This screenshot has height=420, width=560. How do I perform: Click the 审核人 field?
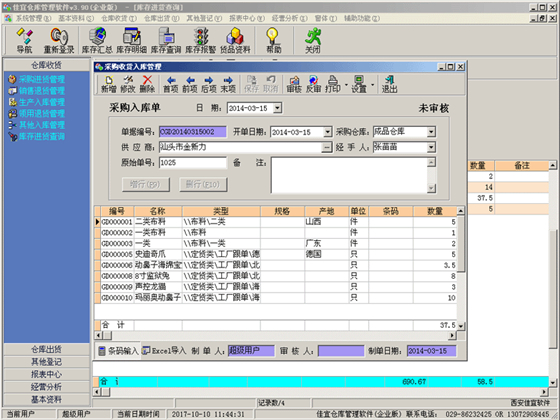tap(341, 351)
